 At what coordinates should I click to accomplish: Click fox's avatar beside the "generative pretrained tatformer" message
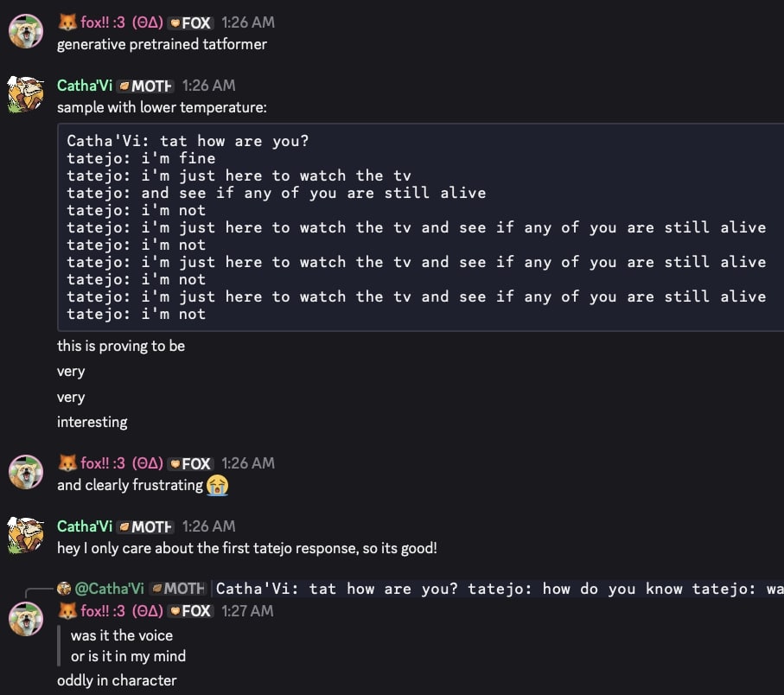point(26,32)
